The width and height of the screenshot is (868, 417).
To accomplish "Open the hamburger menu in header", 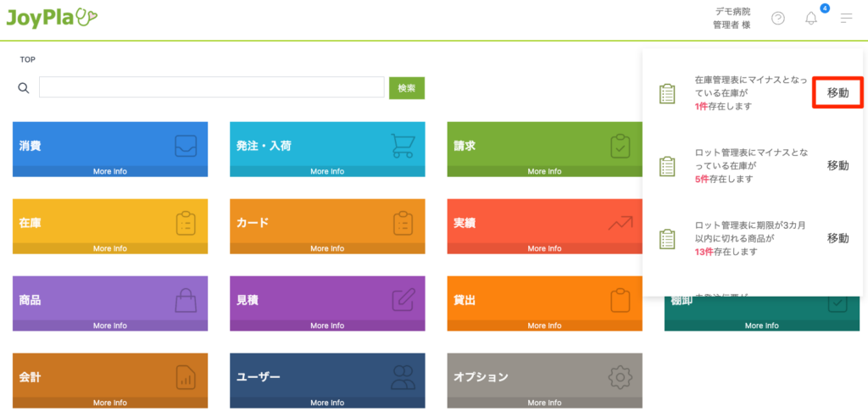I will (x=846, y=19).
